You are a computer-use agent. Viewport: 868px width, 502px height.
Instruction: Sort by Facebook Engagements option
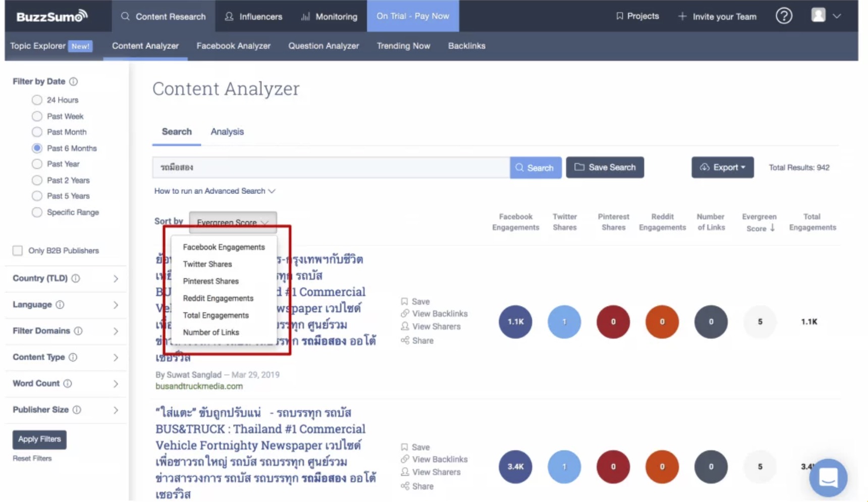224,247
